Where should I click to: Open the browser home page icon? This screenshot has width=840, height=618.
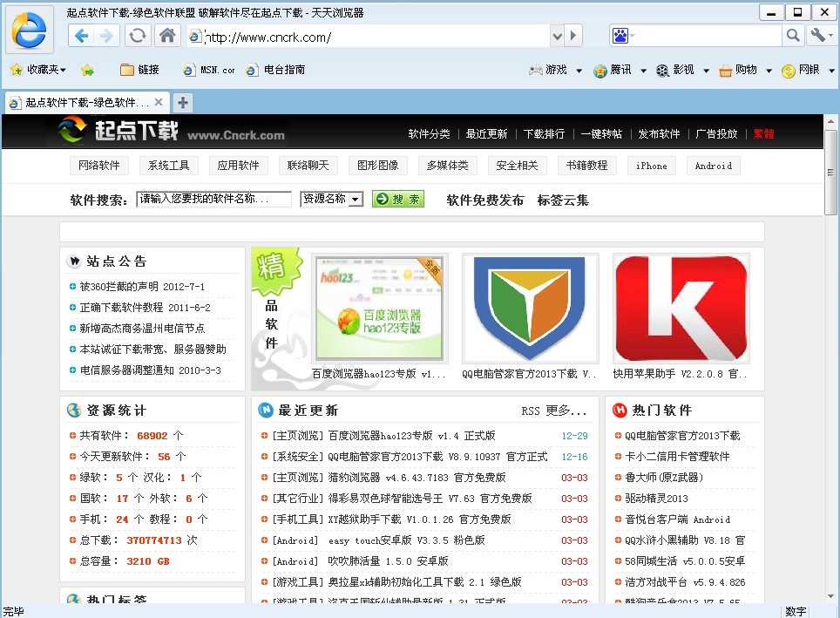click(x=167, y=36)
